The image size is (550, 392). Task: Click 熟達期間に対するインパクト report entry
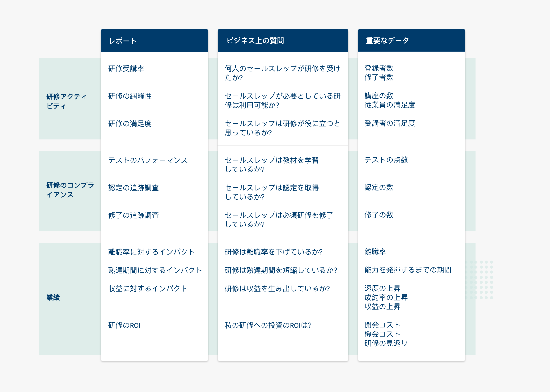155,270
